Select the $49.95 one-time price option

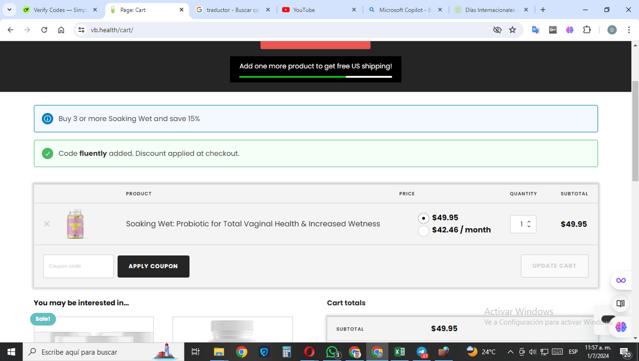(x=423, y=218)
